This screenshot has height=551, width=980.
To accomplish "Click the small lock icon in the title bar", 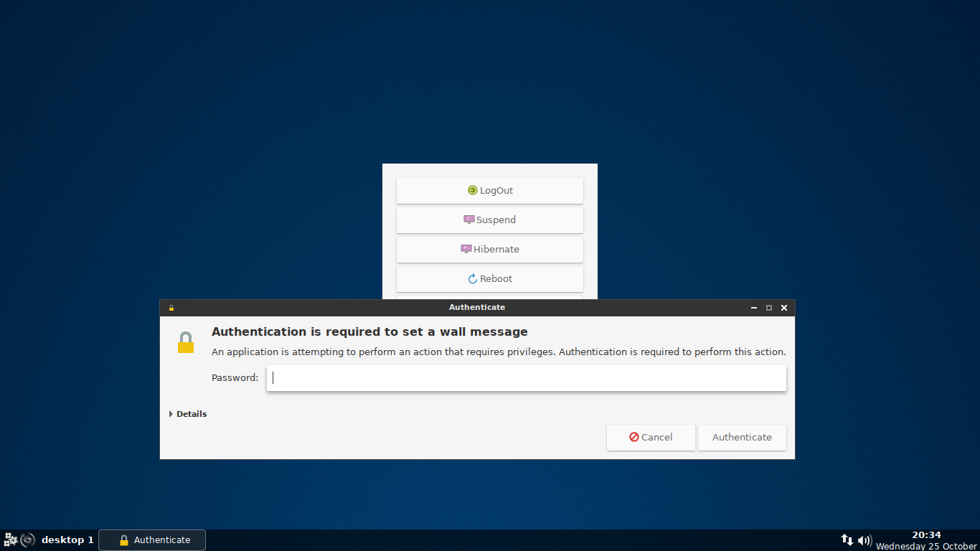I will 171,308.
